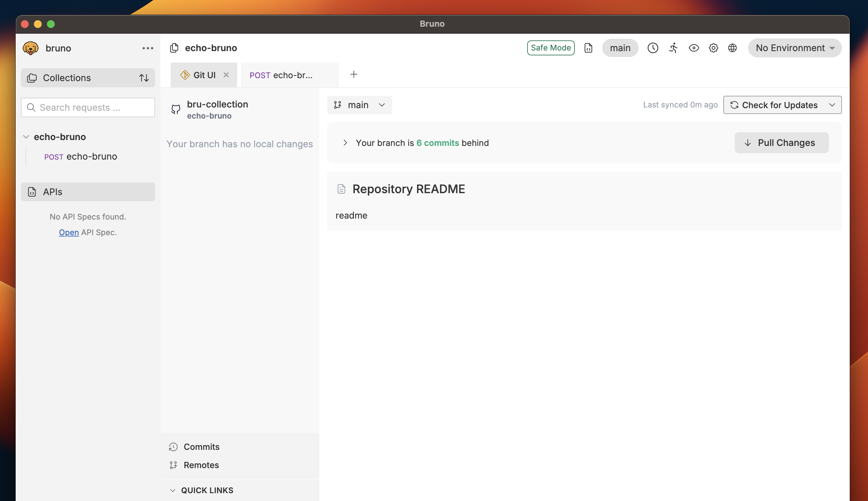
Task: Toggle the eye icon in top toolbar
Action: [693, 48]
